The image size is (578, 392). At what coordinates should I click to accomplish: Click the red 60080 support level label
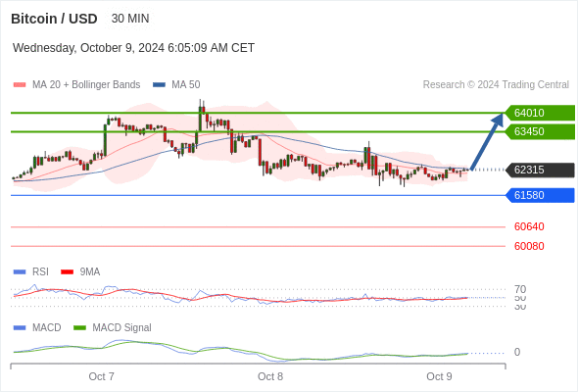[x=529, y=246]
